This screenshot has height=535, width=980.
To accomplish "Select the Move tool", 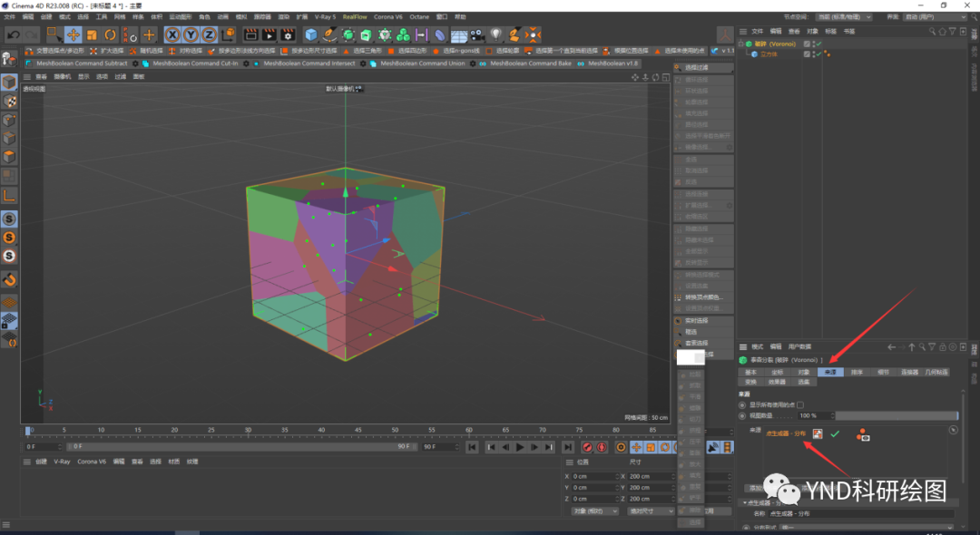I will click(x=73, y=35).
